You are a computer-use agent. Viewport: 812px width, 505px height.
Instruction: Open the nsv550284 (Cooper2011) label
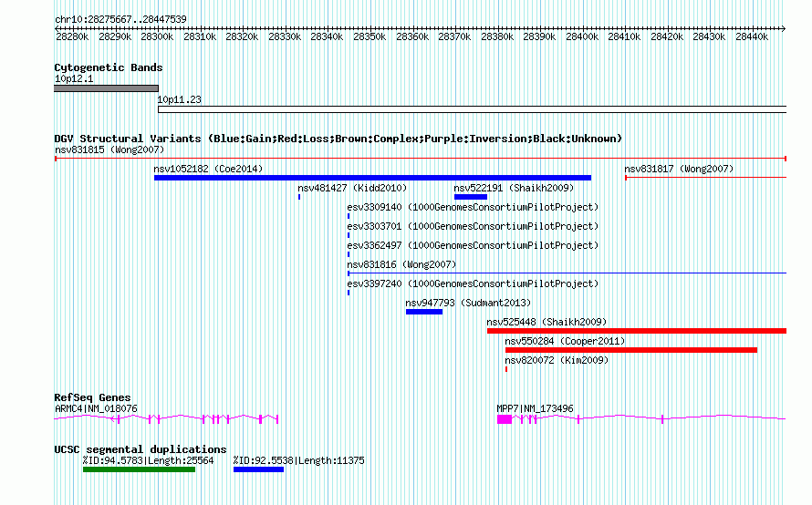click(x=565, y=341)
